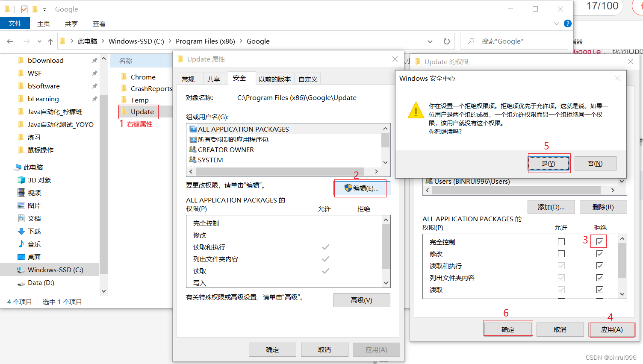Open 下载 downloads icon in sidebar
Screen dimensions: 643x364
pos(21,231)
